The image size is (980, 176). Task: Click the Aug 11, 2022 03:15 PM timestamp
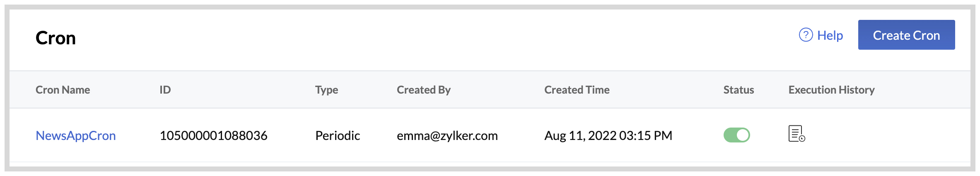point(608,135)
